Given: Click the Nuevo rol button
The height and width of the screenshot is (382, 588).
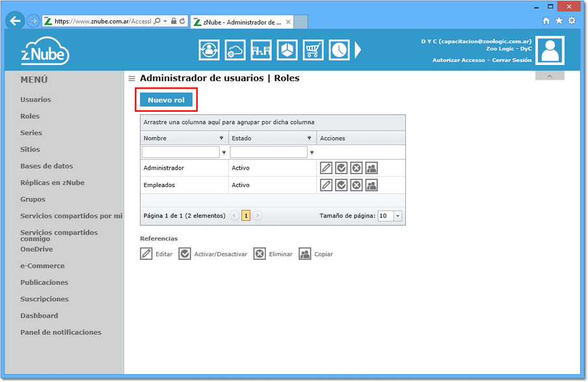Looking at the screenshot, I should [x=166, y=100].
